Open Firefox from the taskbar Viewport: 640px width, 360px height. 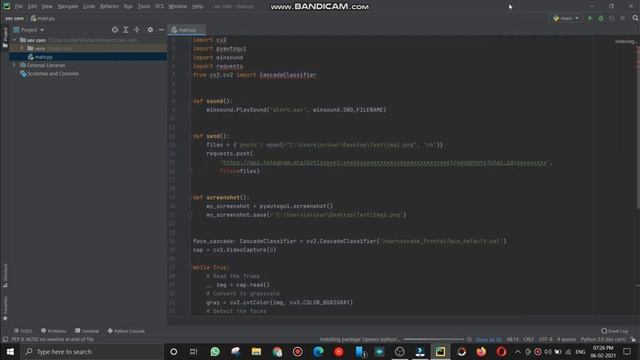[x=481, y=351]
